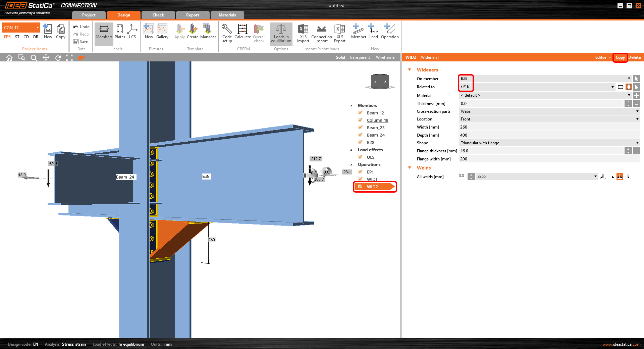Uncheck the Beam_12 member checkbox
The height and width of the screenshot is (349, 644).
point(361,113)
